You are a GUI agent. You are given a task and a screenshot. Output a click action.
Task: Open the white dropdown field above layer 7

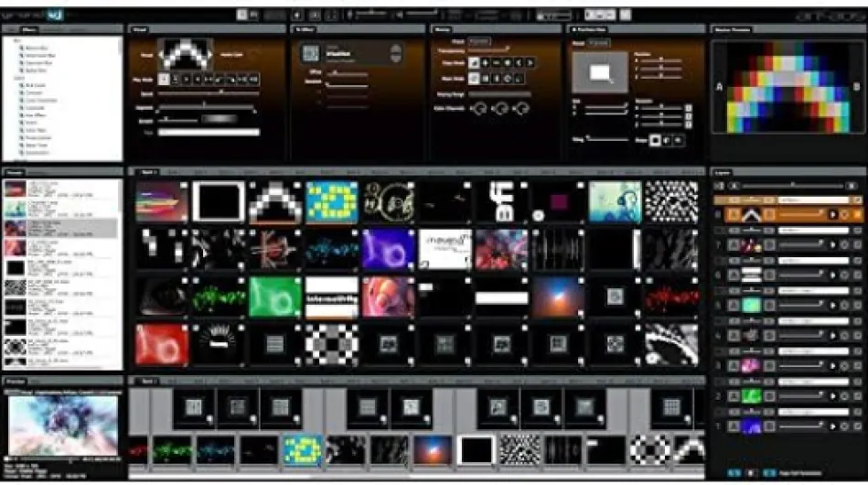814,231
